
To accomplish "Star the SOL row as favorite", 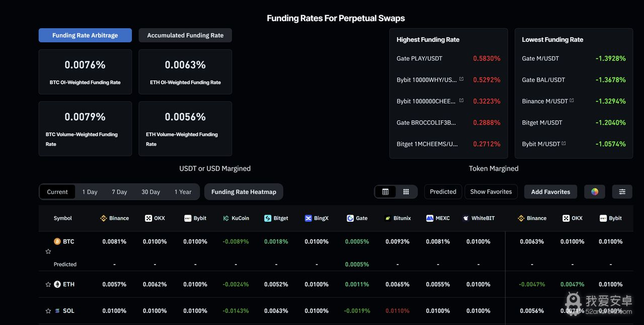I will pos(48,311).
